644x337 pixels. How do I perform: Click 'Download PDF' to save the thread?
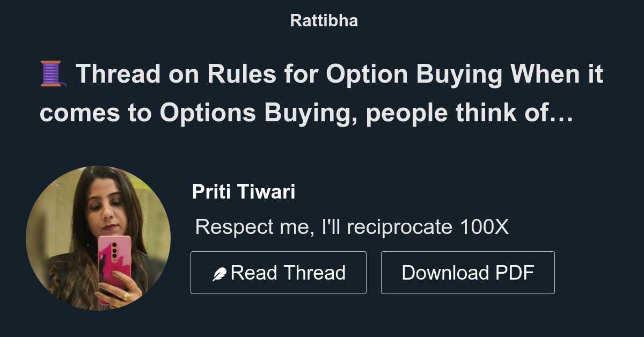pyautogui.click(x=467, y=272)
